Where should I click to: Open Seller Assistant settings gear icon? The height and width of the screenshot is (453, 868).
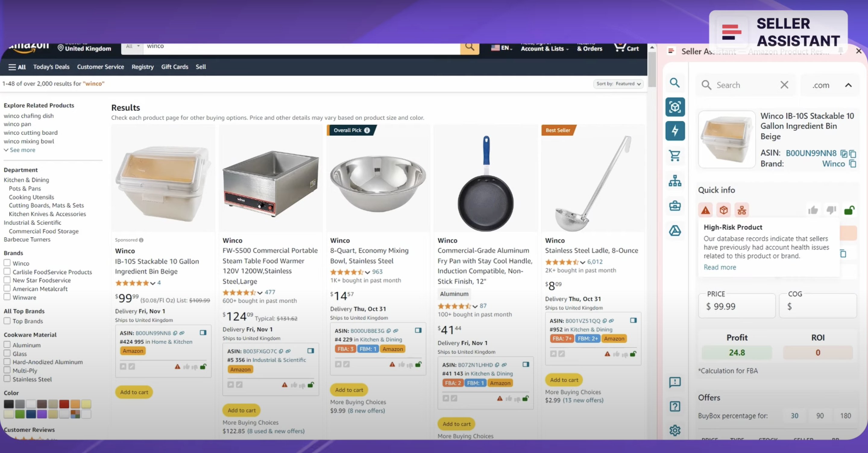675,430
